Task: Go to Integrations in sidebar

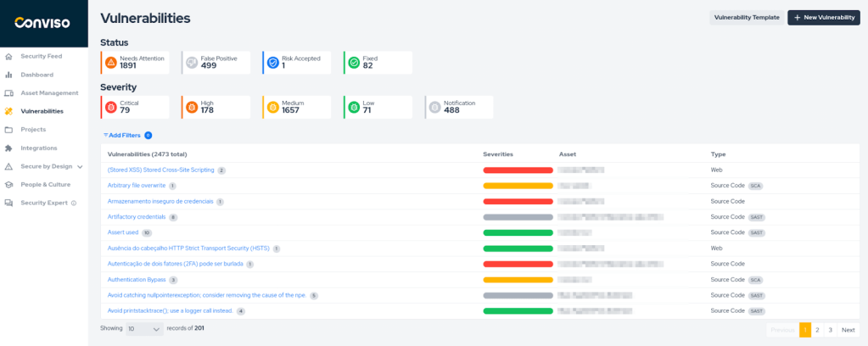Action: coord(39,148)
